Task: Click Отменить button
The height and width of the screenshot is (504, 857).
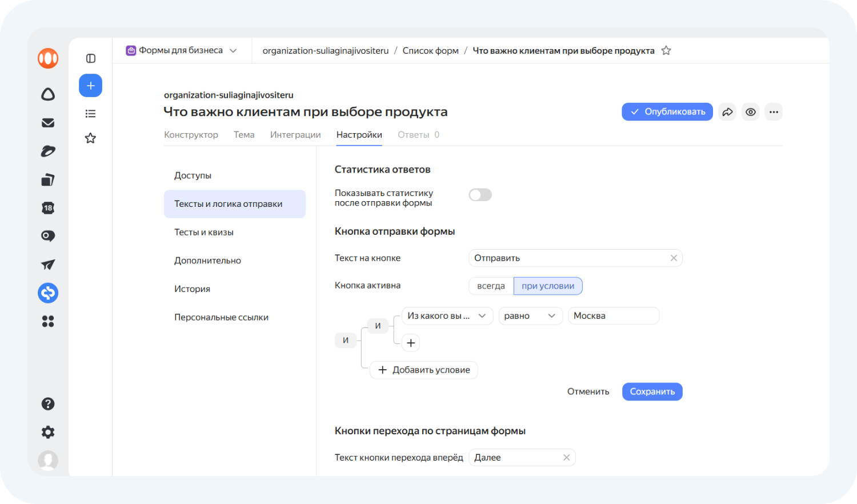Action: (588, 392)
